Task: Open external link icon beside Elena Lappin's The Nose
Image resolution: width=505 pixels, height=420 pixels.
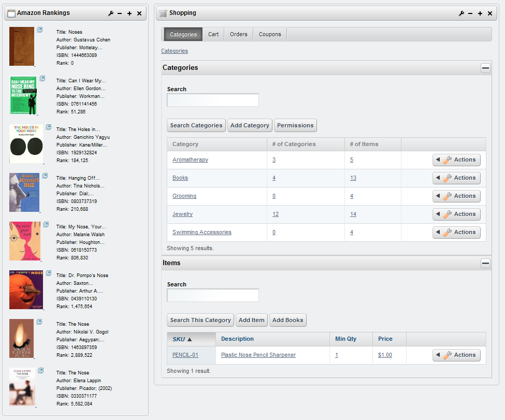Action: 40,370
